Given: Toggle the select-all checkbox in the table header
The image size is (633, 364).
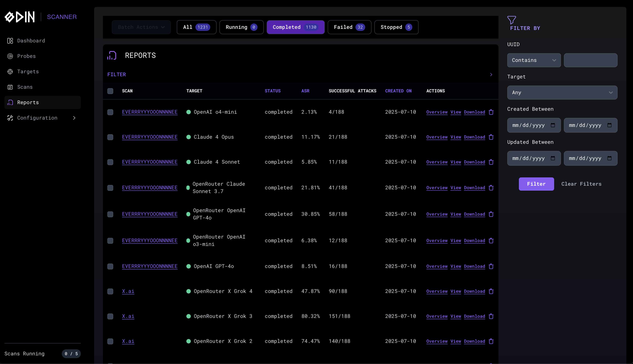Looking at the screenshot, I should point(110,91).
